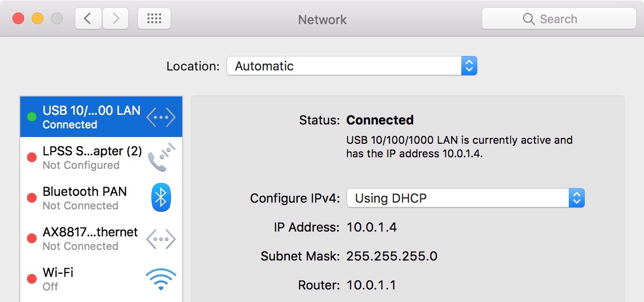Viewport: 644px width, 302px height.
Task: Click the green status dot for USB LAN
Action: [x=32, y=117]
